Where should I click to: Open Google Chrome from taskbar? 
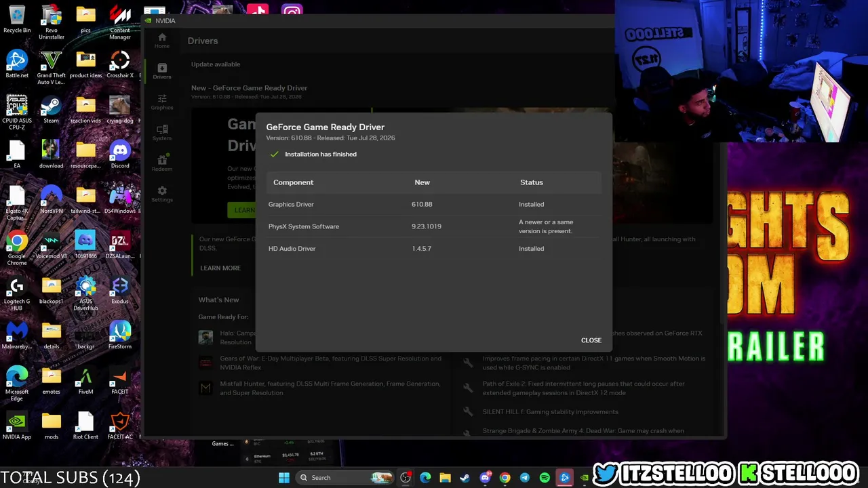[x=505, y=478]
